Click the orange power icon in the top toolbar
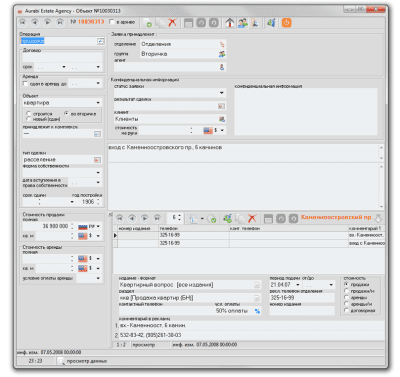Screen dimensions: 400x377 click(x=286, y=23)
